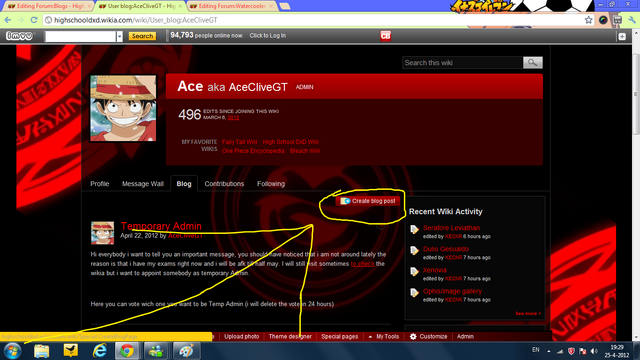Show hidden system tray icons arrow
The image size is (640, 360).
pos(549,351)
